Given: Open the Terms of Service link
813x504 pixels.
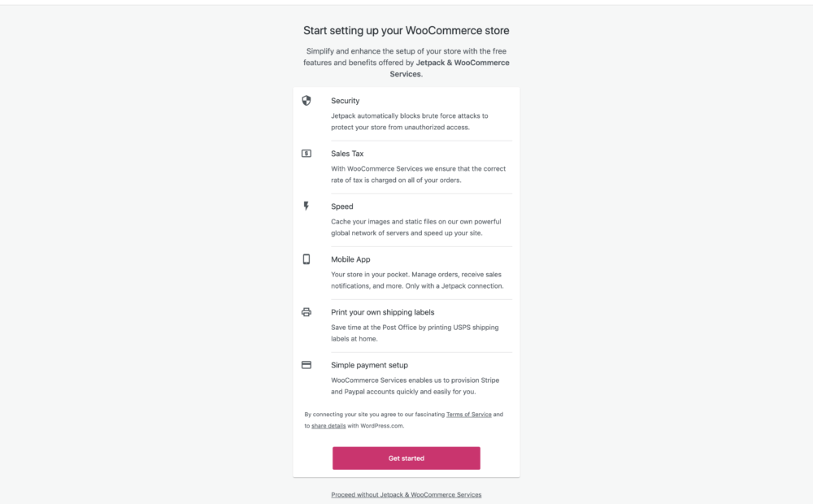Looking at the screenshot, I should click(x=469, y=415).
